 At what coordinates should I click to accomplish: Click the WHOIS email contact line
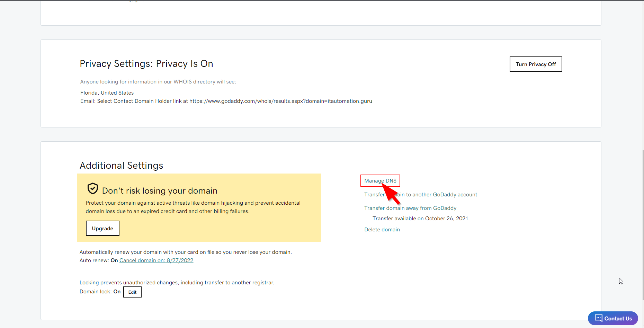tap(226, 101)
